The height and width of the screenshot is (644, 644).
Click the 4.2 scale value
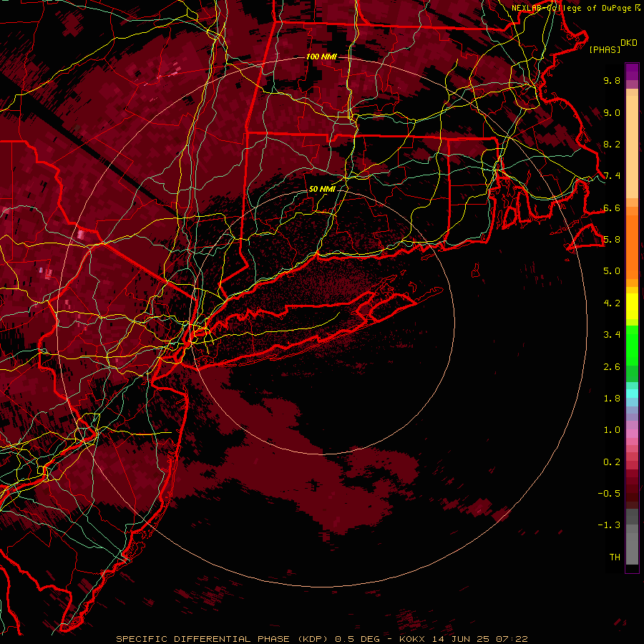612,303
